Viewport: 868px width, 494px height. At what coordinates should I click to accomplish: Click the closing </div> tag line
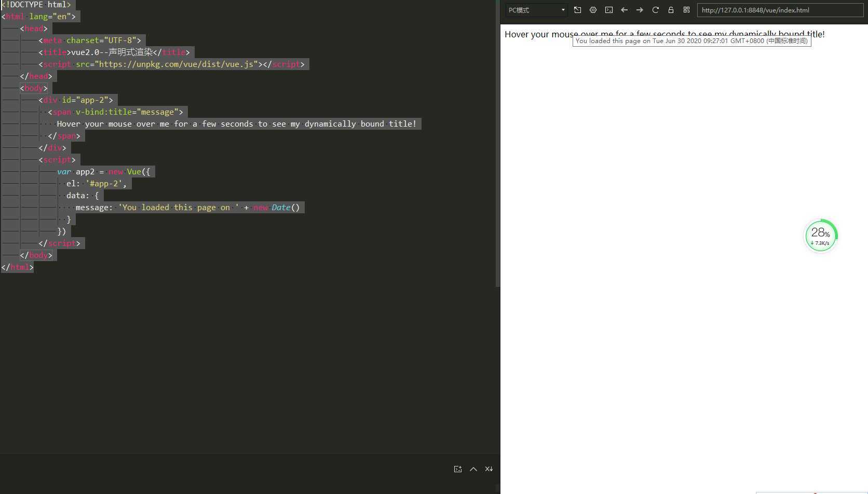click(52, 148)
